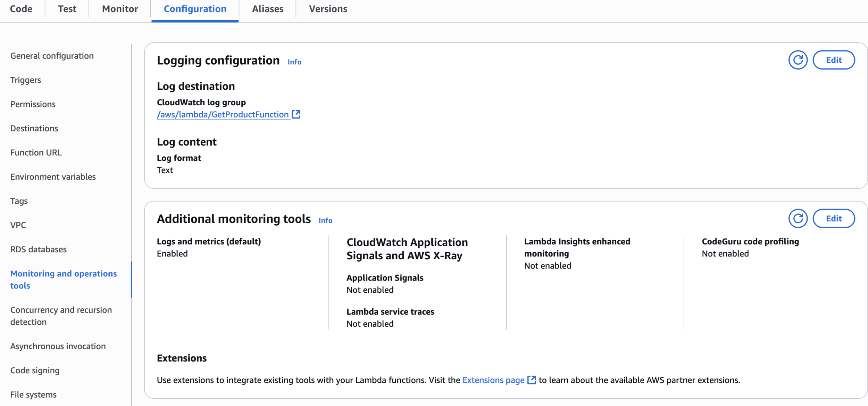Open Environment variables settings
The image size is (868, 406).
coord(53,177)
